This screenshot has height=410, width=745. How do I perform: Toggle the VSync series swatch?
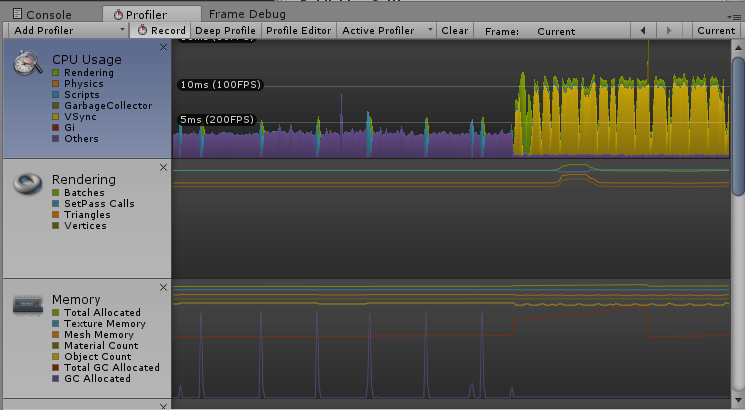click(56, 116)
